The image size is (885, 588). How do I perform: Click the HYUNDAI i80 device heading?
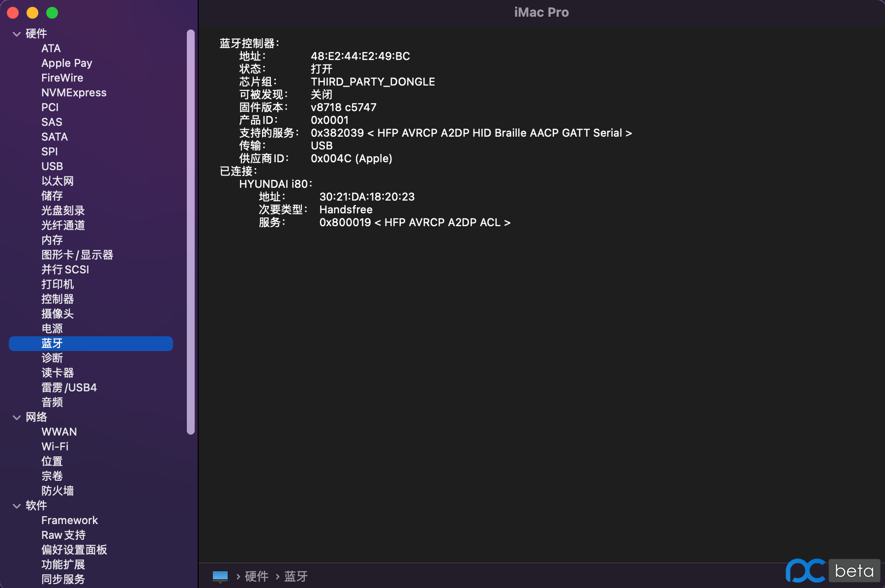pyautogui.click(x=275, y=184)
